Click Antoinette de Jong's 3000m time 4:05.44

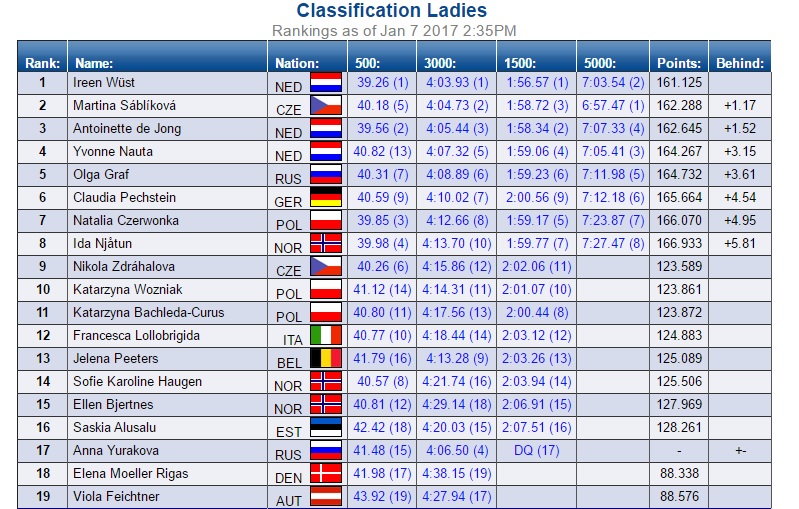[457, 128]
